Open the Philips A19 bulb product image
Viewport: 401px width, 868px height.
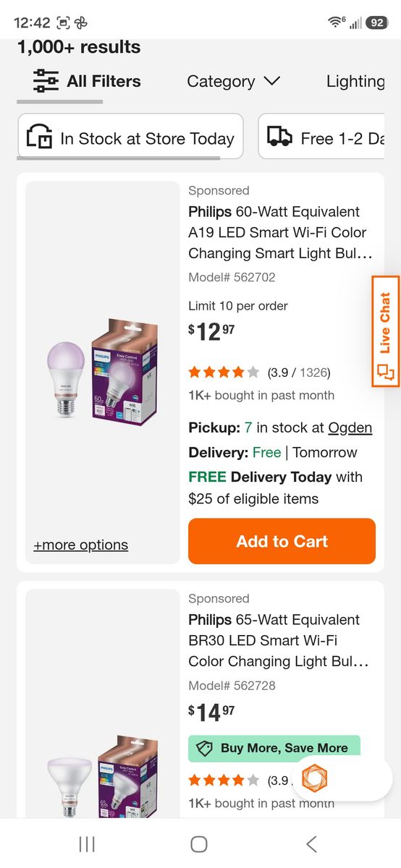pyautogui.click(x=102, y=372)
